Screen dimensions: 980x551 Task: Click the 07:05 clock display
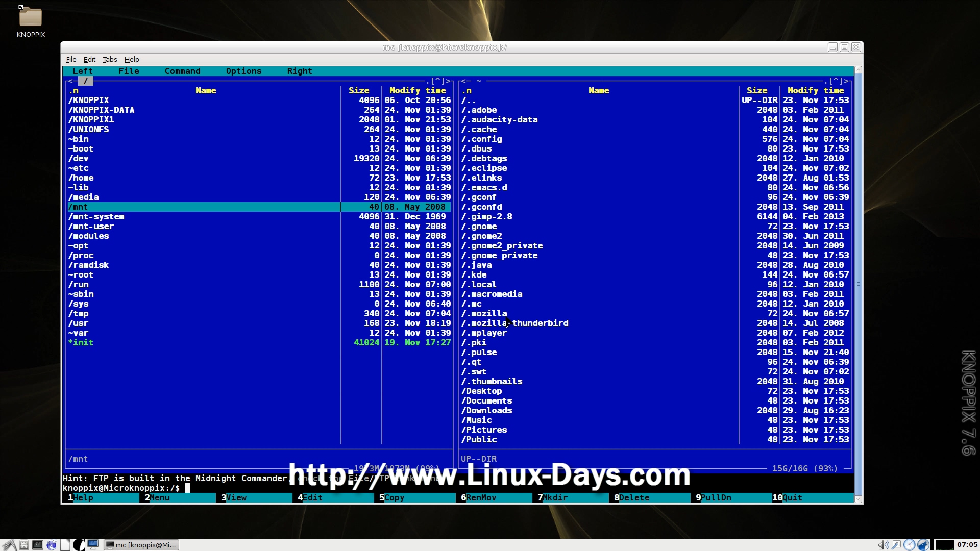967,545
